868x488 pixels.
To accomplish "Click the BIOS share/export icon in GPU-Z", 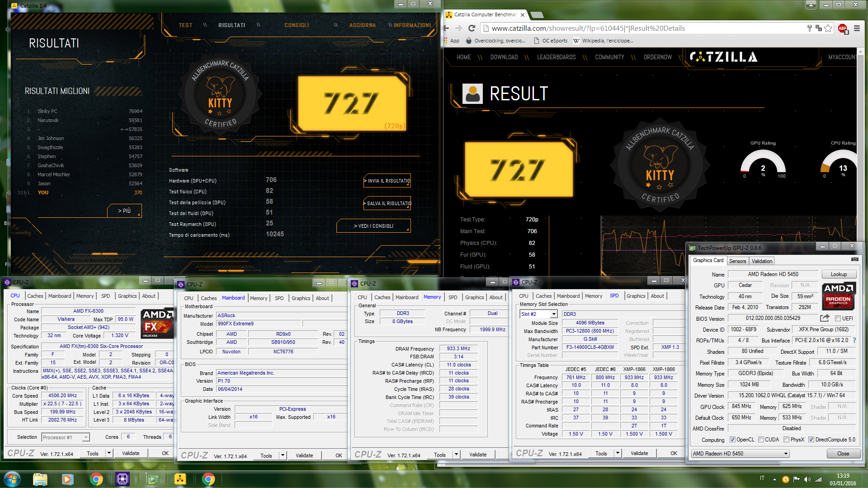I will coord(825,318).
